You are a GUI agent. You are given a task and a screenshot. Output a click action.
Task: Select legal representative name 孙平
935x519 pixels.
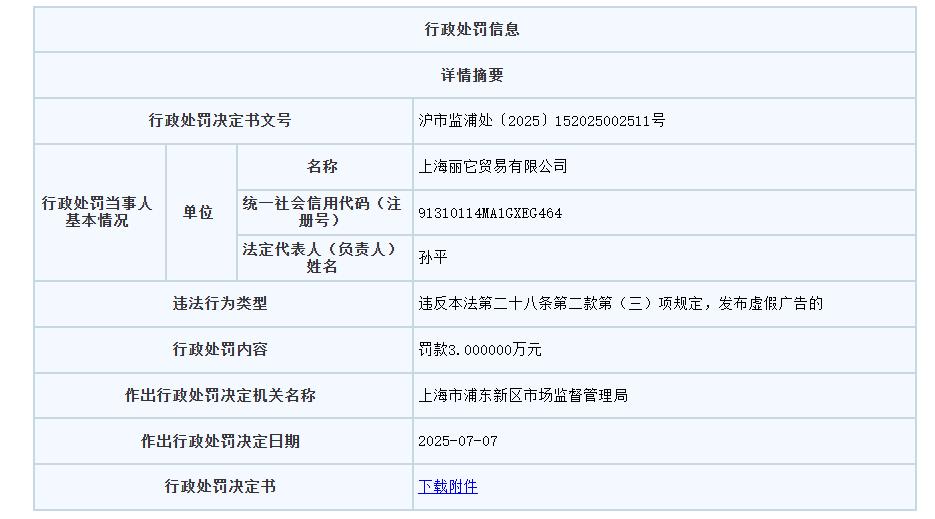tap(433, 258)
